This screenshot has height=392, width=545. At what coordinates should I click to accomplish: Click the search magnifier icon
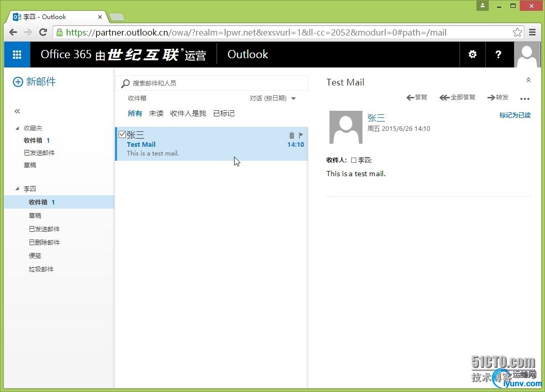(125, 83)
